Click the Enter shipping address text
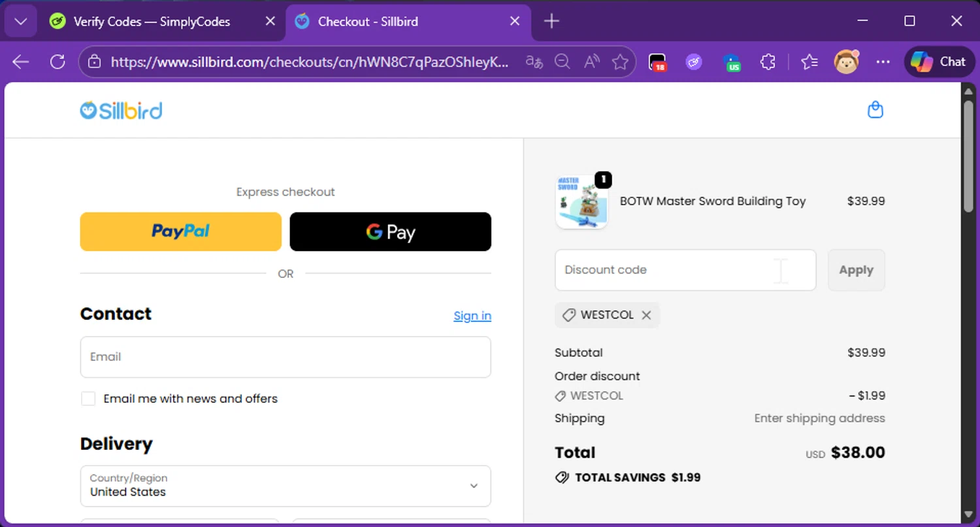Screen dimensions: 980x527 click(x=820, y=418)
